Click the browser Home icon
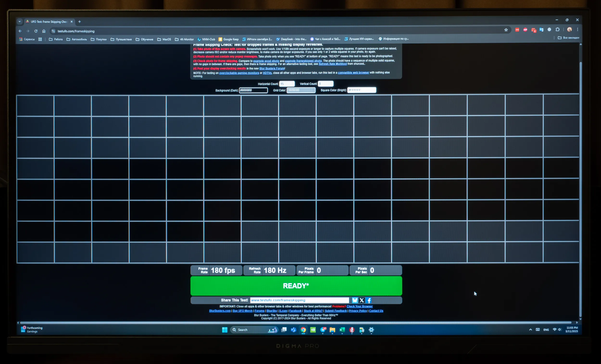This screenshot has height=364, width=601. pos(44,31)
